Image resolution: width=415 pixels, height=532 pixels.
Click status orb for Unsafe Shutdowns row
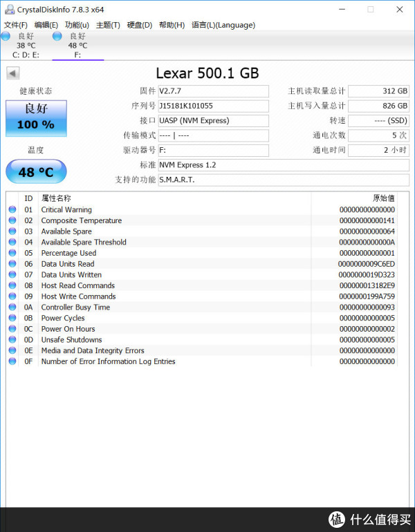pos(12,340)
